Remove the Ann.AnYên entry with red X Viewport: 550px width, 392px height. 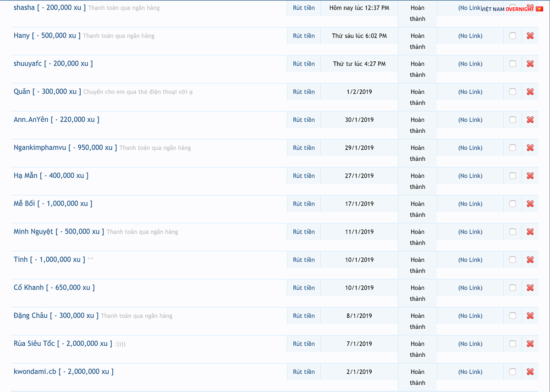(530, 120)
